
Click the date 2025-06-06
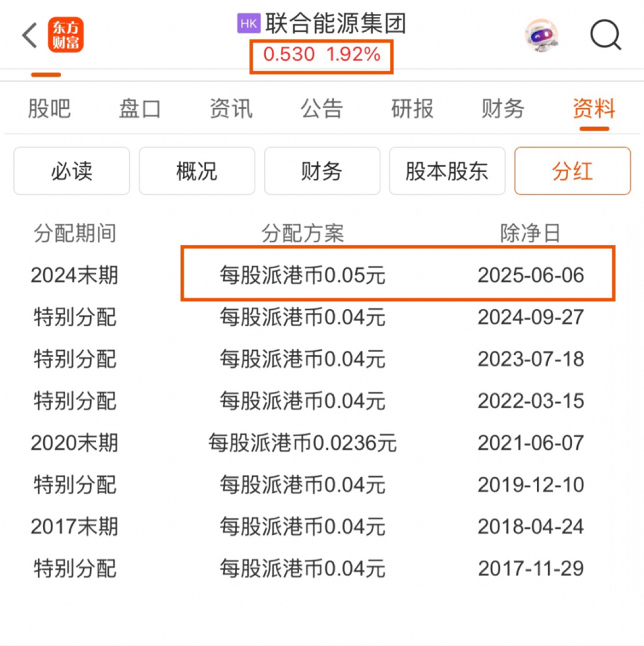530,275
